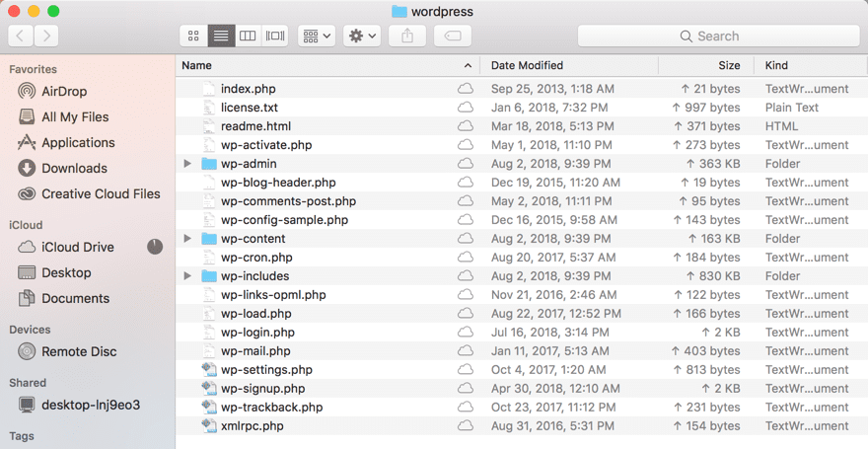868x449 pixels.
Task: Toggle list view mode button
Action: point(220,36)
